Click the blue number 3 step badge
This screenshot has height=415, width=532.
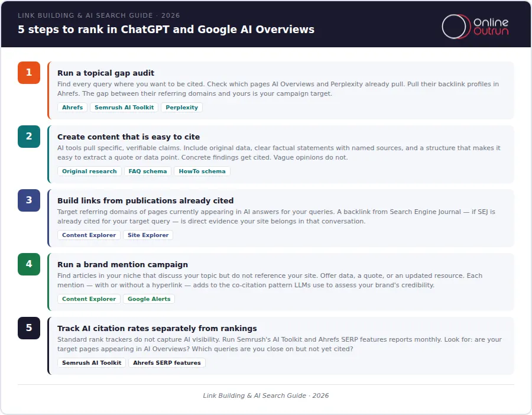pyautogui.click(x=29, y=200)
